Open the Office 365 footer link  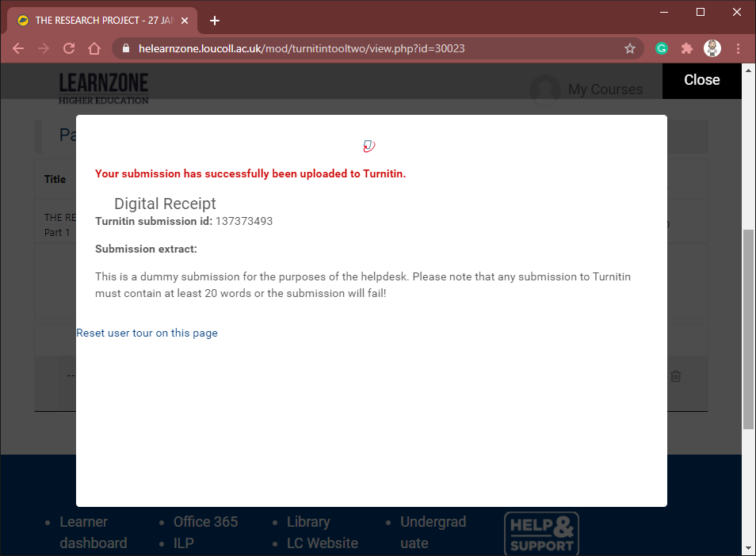pyautogui.click(x=205, y=522)
